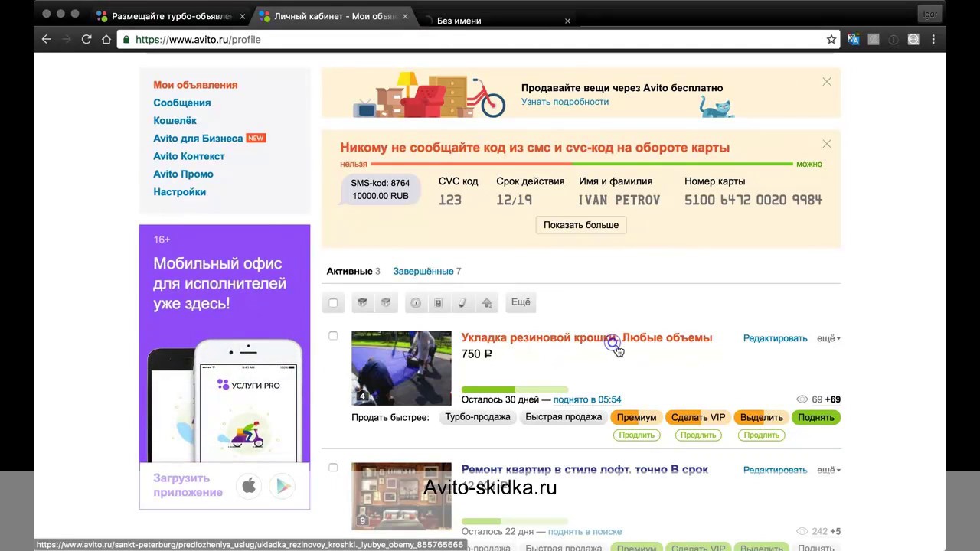Open Chrome's three-dot menu
980x551 pixels.
coord(933,39)
